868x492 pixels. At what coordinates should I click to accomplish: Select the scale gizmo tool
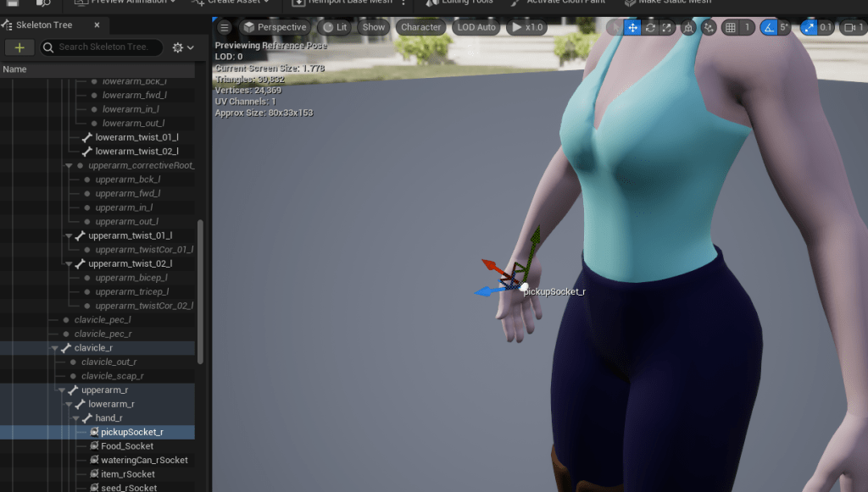click(x=667, y=27)
